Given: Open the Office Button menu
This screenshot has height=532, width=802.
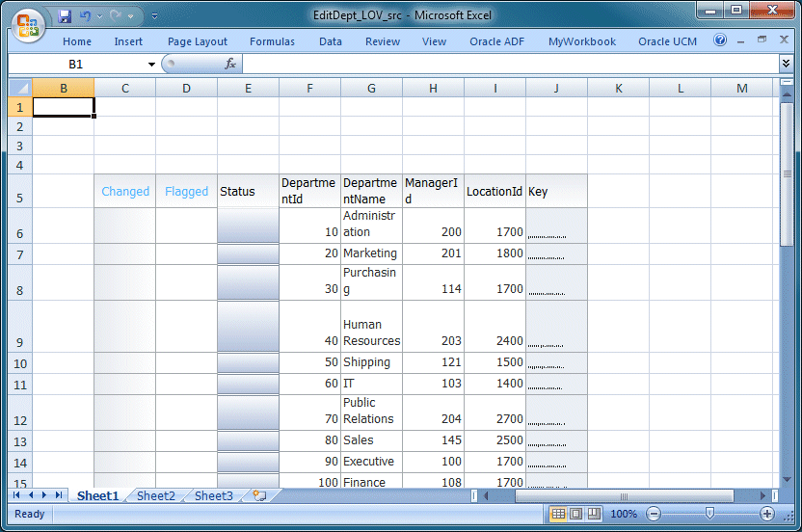Looking at the screenshot, I should 27,24.
